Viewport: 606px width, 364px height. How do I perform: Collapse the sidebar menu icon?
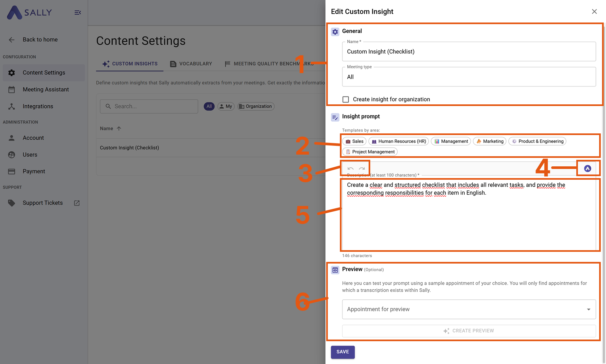(x=78, y=13)
